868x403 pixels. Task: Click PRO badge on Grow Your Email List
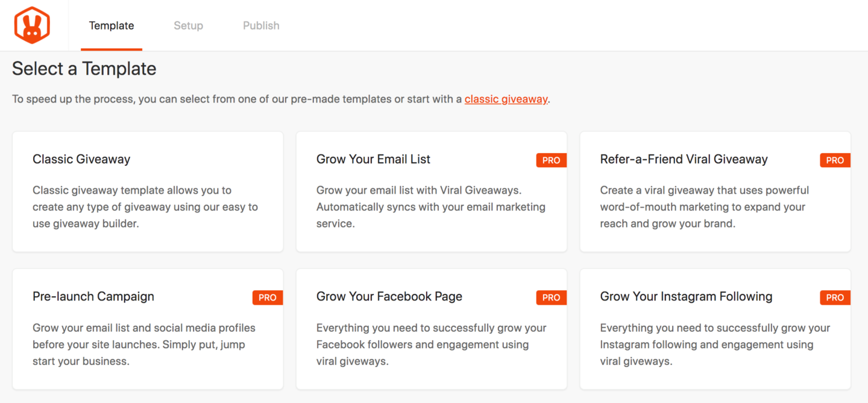[x=552, y=160]
